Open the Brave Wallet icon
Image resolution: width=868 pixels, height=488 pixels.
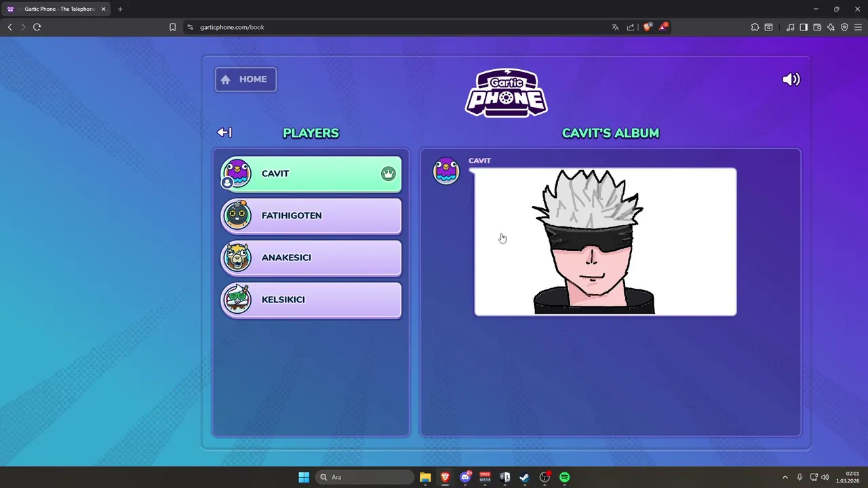click(x=817, y=27)
